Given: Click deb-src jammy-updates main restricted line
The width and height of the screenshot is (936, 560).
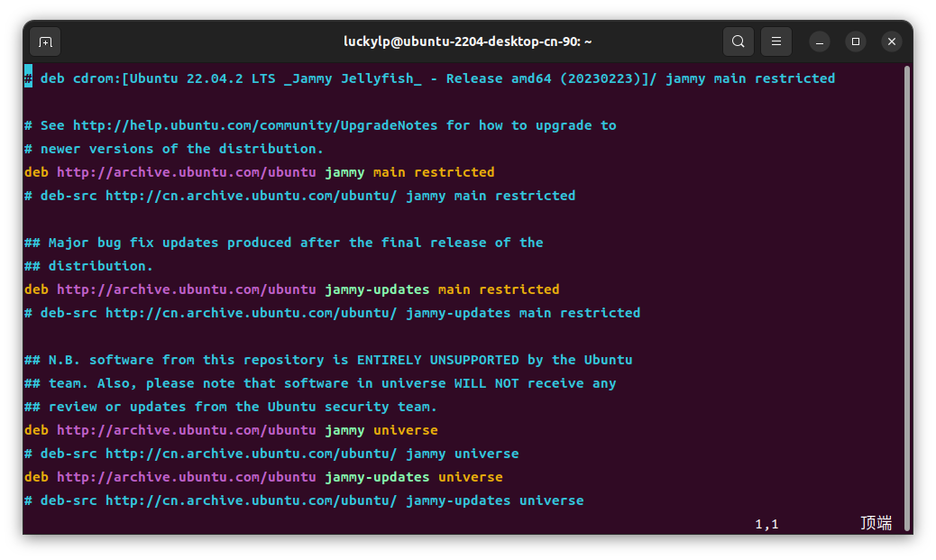Looking at the screenshot, I should pyautogui.click(x=332, y=313).
